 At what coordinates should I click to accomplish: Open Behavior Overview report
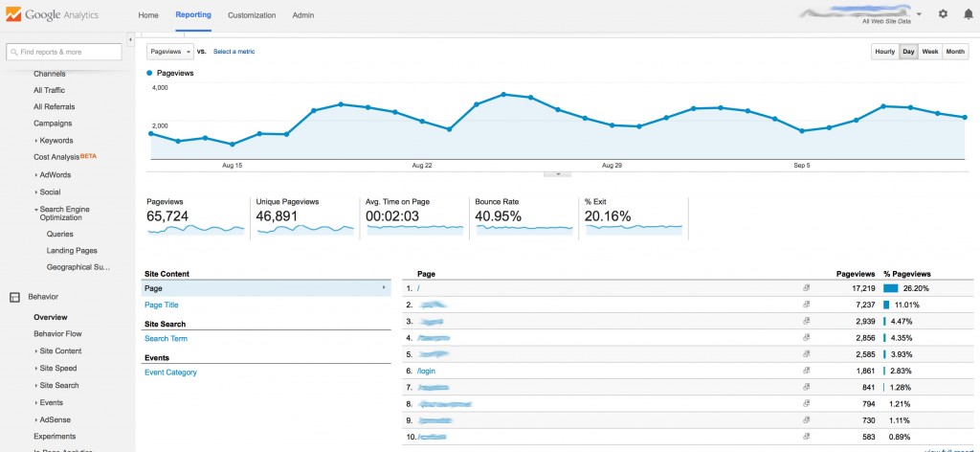tap(51, 318)
